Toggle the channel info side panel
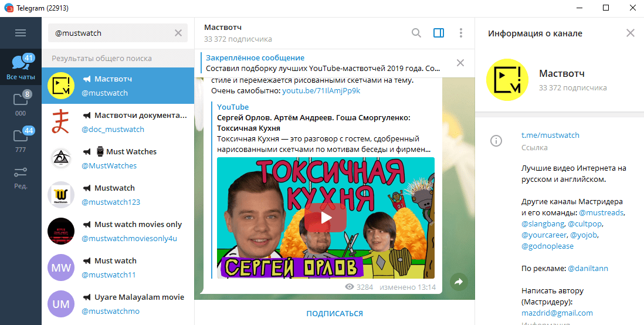 click(x=439, y=33)
